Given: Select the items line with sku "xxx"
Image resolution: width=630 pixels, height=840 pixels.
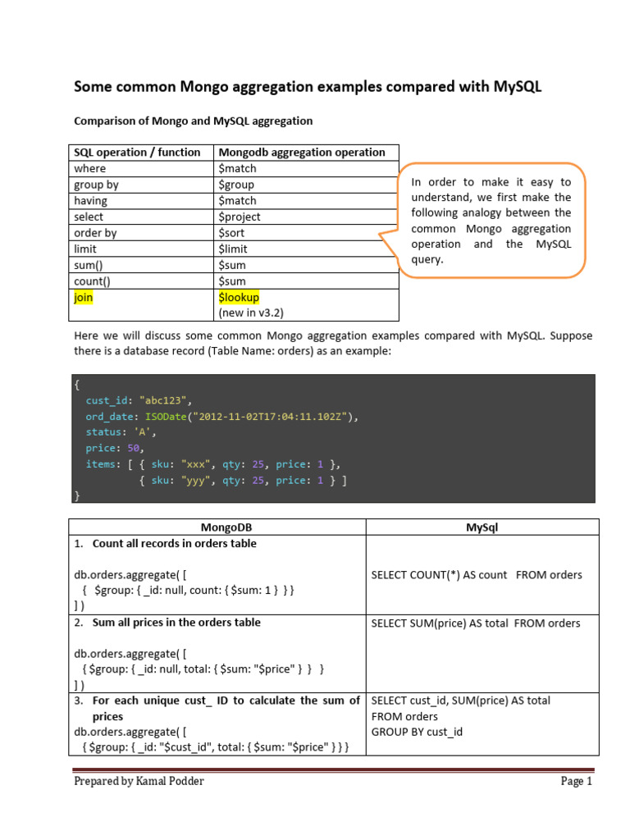Looking at the screenshot, I should [212, 464].
